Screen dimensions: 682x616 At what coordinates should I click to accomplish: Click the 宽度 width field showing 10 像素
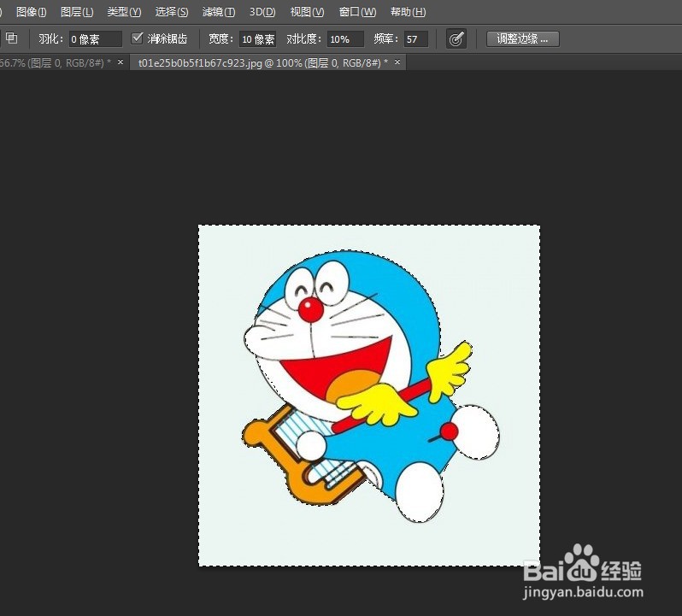tap(258, 39)
